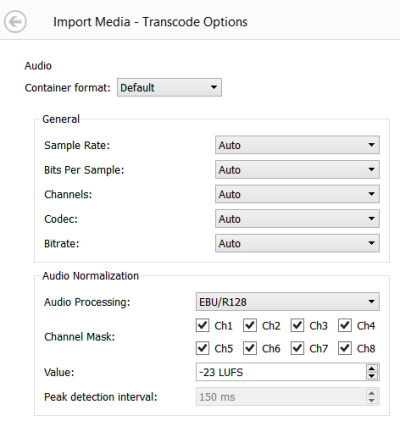The image size is (400, 421).
Task: Change Audio Processing from EBU/R128
Action: coord(287,302)
